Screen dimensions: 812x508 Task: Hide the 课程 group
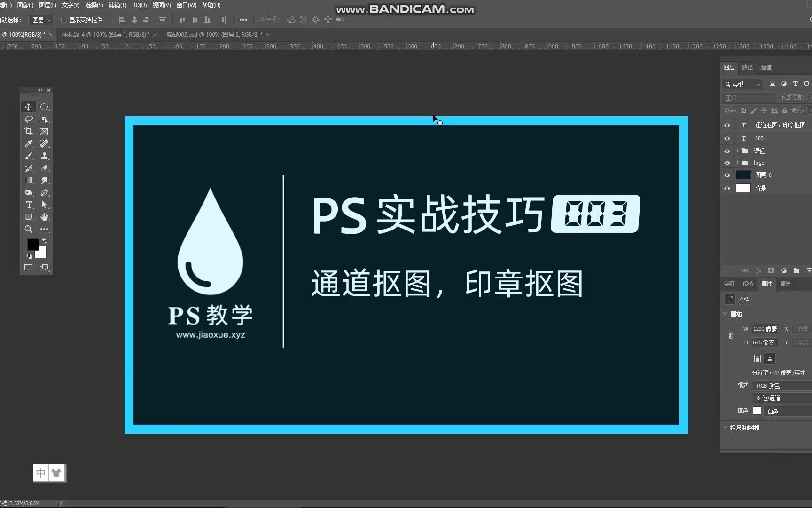click(727, 151)
